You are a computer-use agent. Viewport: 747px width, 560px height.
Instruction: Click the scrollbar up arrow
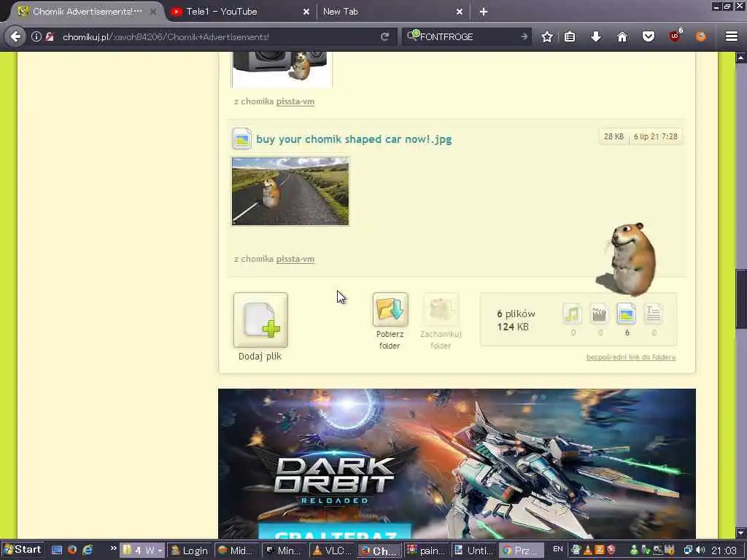pos(741,58)
